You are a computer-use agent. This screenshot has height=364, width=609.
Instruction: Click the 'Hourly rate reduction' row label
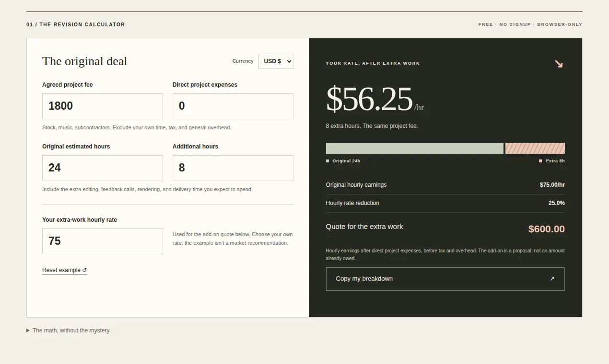coord(352,203)
